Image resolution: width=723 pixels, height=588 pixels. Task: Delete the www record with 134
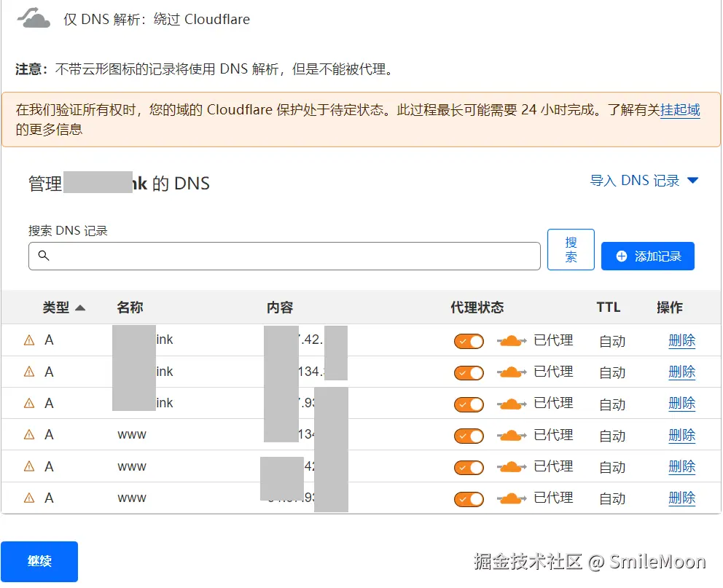[x=682, y=435]
